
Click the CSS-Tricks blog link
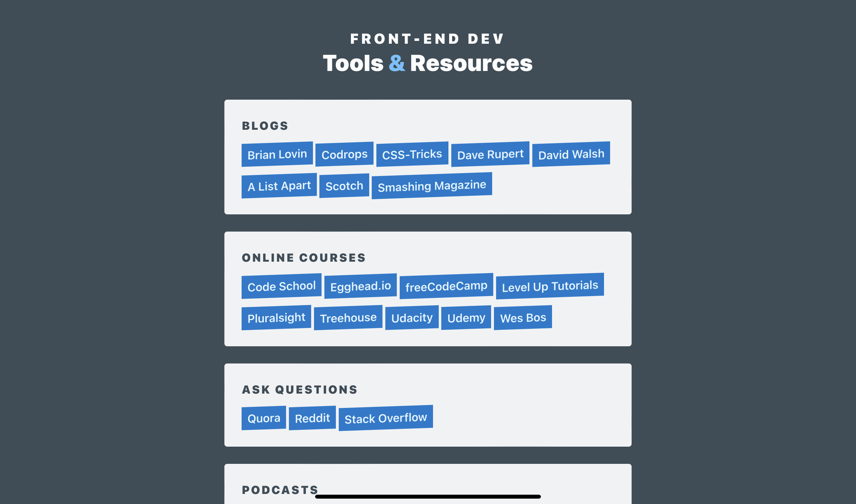(x=412, y=154)
